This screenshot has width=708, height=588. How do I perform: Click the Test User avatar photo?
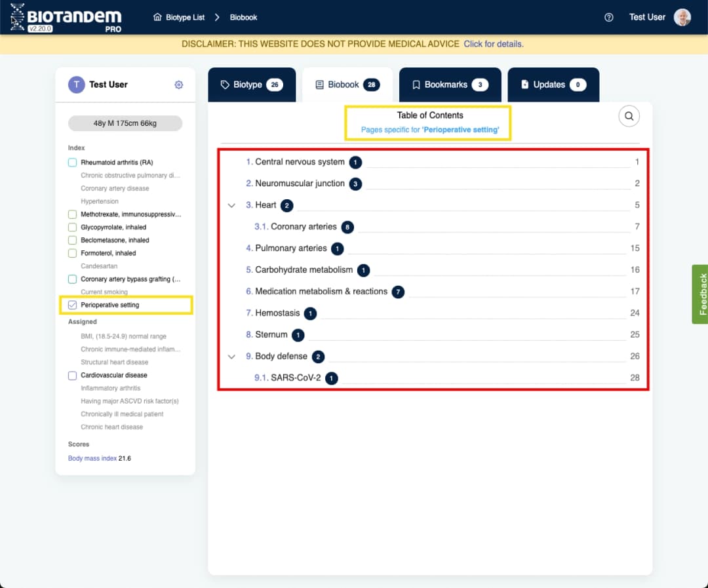[682, 18]
